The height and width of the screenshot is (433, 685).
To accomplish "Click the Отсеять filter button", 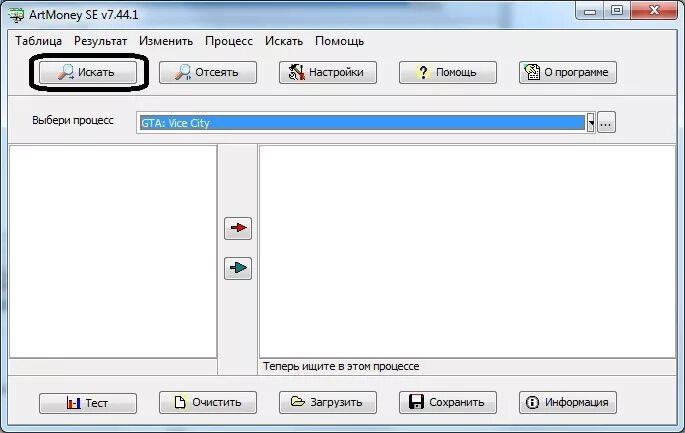I will click(x=208, y=72).
